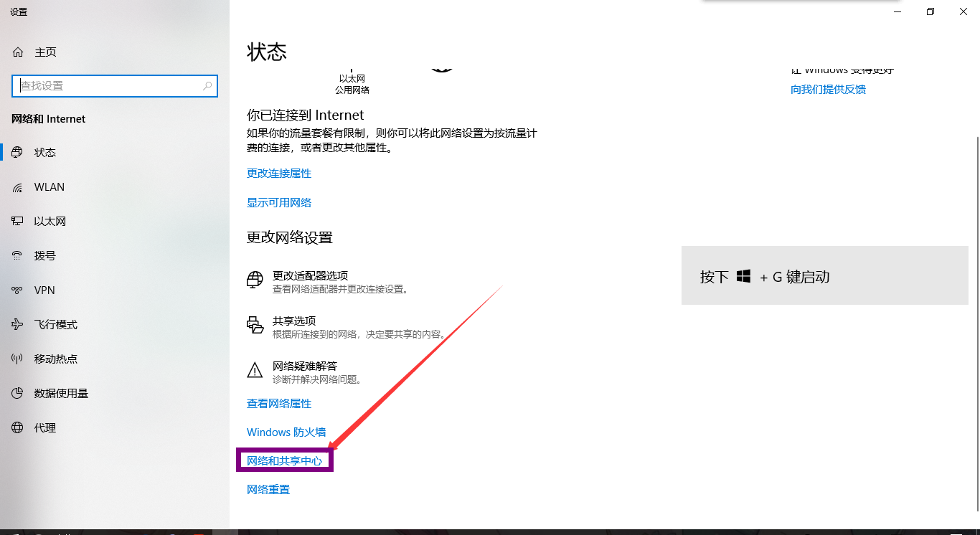Click 向我们提供反馈 link
The width and height of the screenshot is (980, 535).
click(x=828, y=90)
